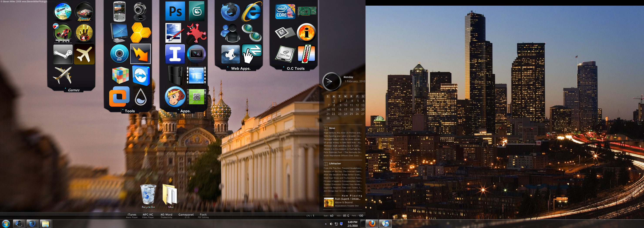Click the Tools dock label
This screenshot has height=228, width=644.
coord(130,111)
